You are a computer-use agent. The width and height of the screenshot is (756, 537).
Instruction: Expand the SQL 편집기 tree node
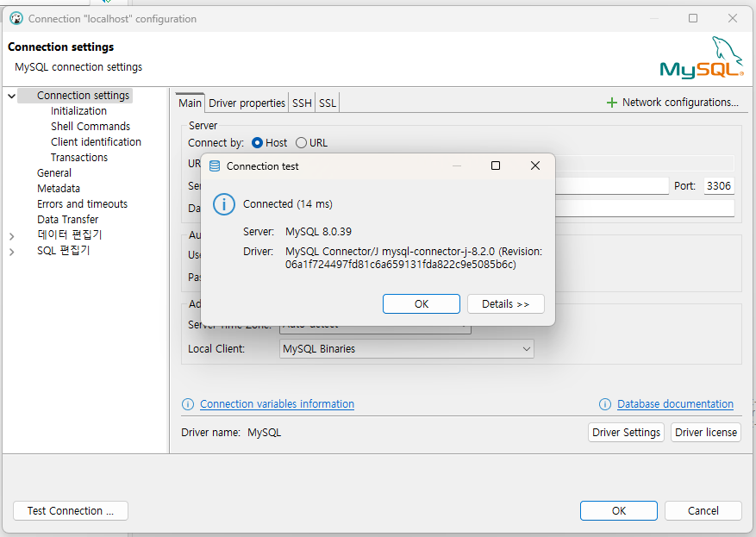coord(11,252)
